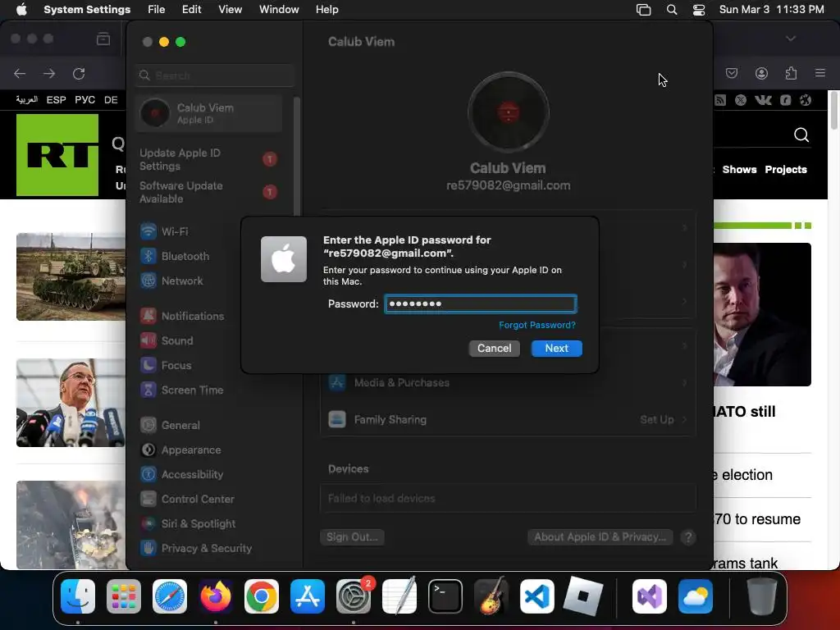Screen dimensions: 840x630
Task: Select Calub Viem Apple ID sidebar row
Action: (x=208, y=113)
